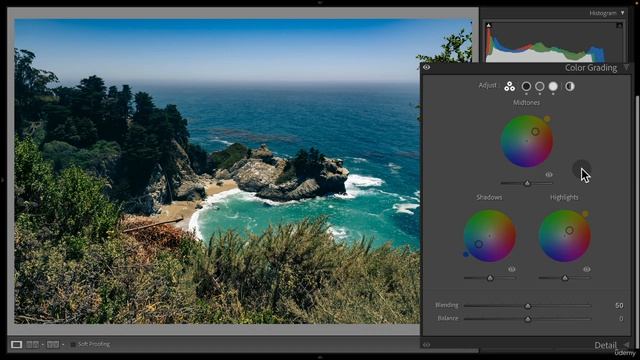Image resolution: width=640 pixels, height=360 pixels.
Task: Click the Shadows blue hue handle on wheel edge
Action: pos(466,254)
